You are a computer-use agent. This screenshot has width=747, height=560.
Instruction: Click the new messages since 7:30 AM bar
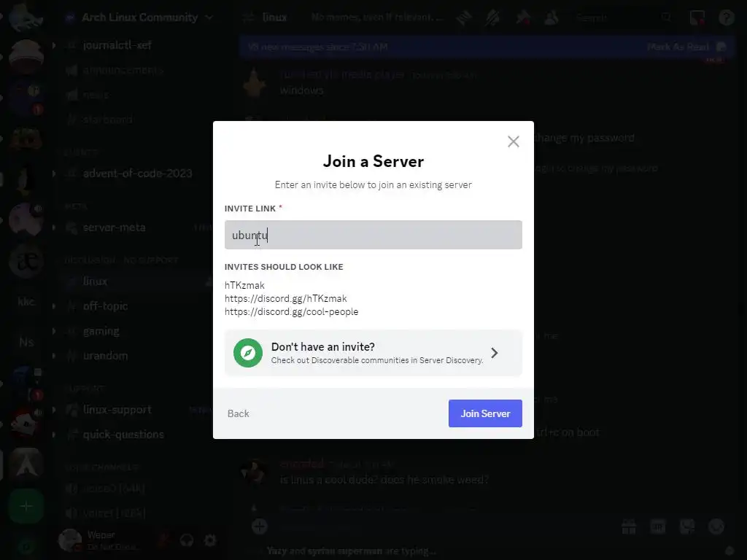coord(487,47)
